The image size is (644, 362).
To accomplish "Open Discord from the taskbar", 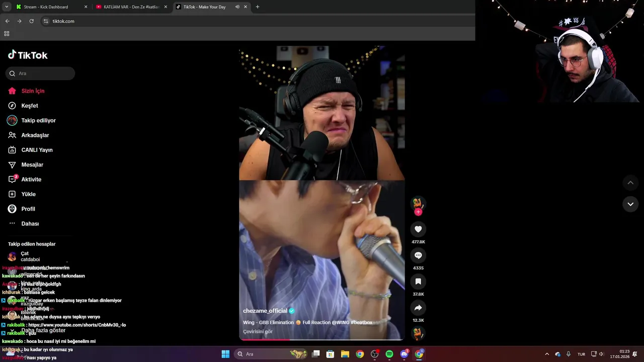I will click(x=404, y=354).
